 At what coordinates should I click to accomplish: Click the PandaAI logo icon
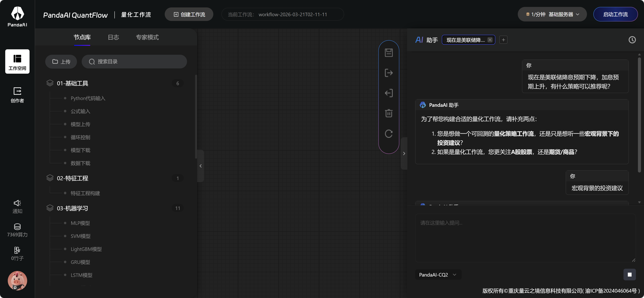click(x=17, y=16)
